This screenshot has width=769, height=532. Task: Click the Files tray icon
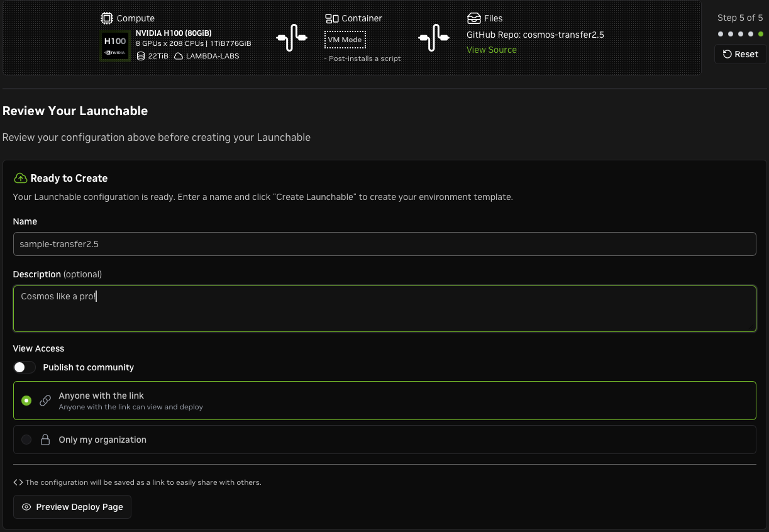point(473,18)
